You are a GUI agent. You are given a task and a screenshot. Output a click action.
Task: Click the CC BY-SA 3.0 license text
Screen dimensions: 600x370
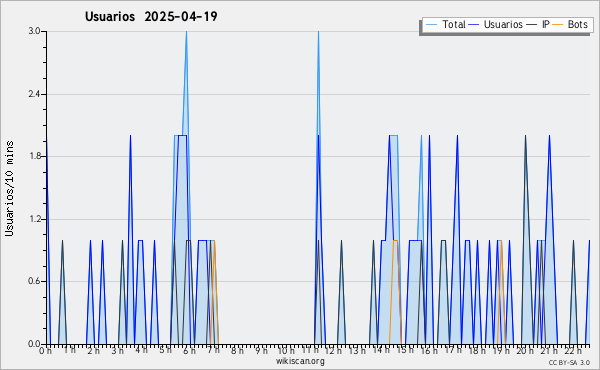coord(569,362)
